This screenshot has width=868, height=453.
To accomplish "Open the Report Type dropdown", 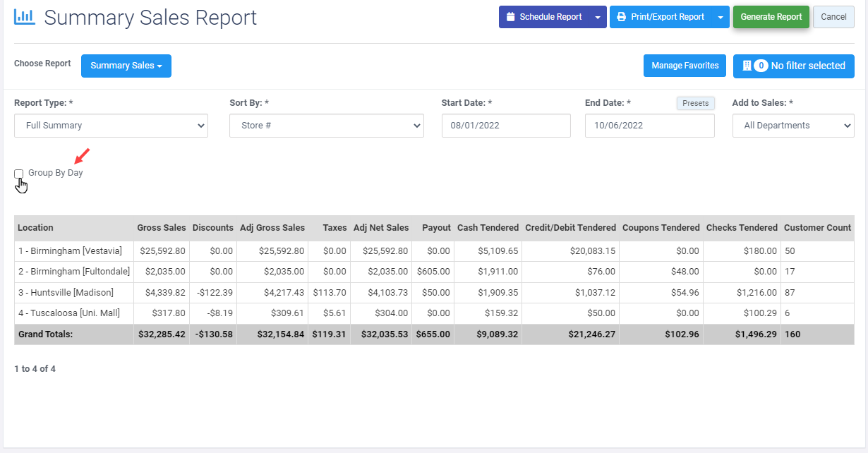I will (x=111, y=126).
